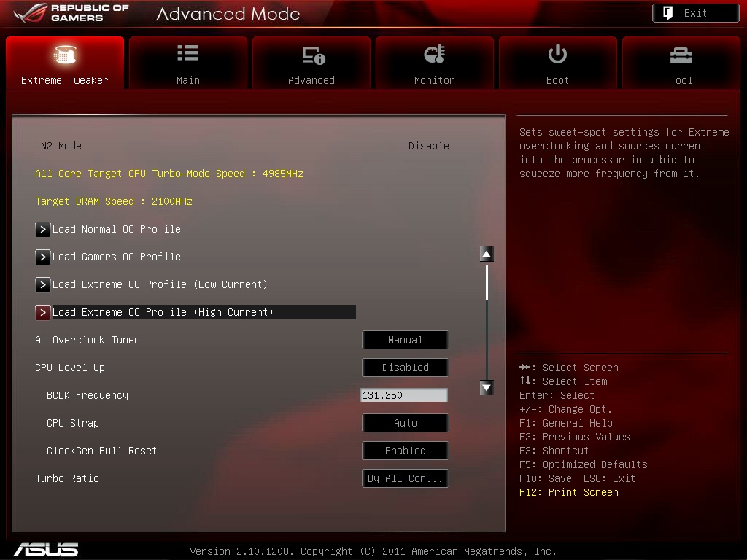The height and width of the screenshot is (560, 747).
Task: Click the Boot tab power icon
Action: click(x=557, y=54)
